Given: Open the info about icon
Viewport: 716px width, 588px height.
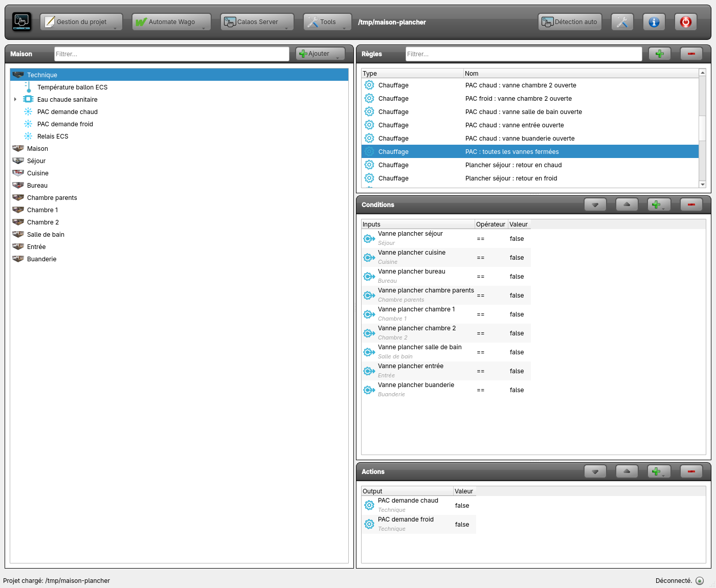Looking at the screenshot, I should pyautogui.click(x=654, y=22).
